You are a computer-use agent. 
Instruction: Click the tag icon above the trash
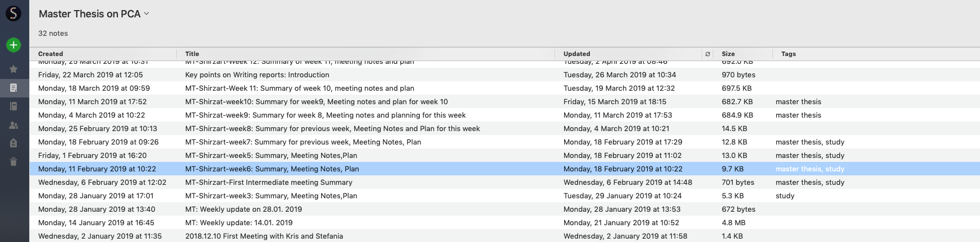[13, 143]
